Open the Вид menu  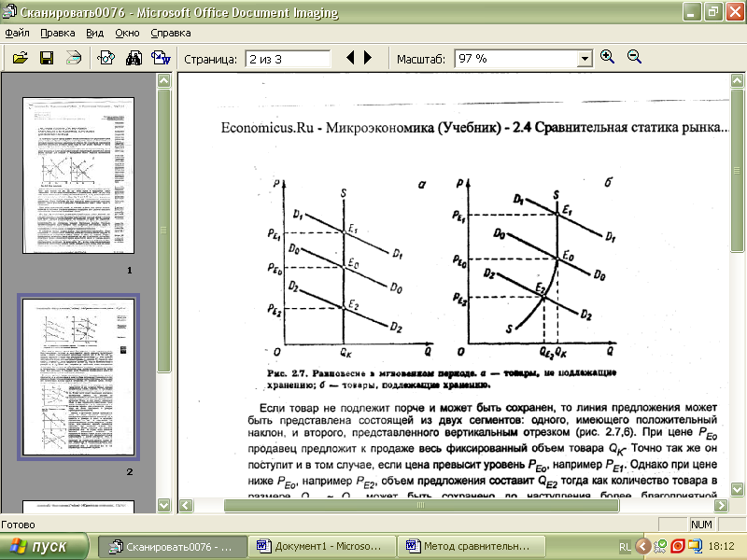pyautogui.click(x=95, y=33)
